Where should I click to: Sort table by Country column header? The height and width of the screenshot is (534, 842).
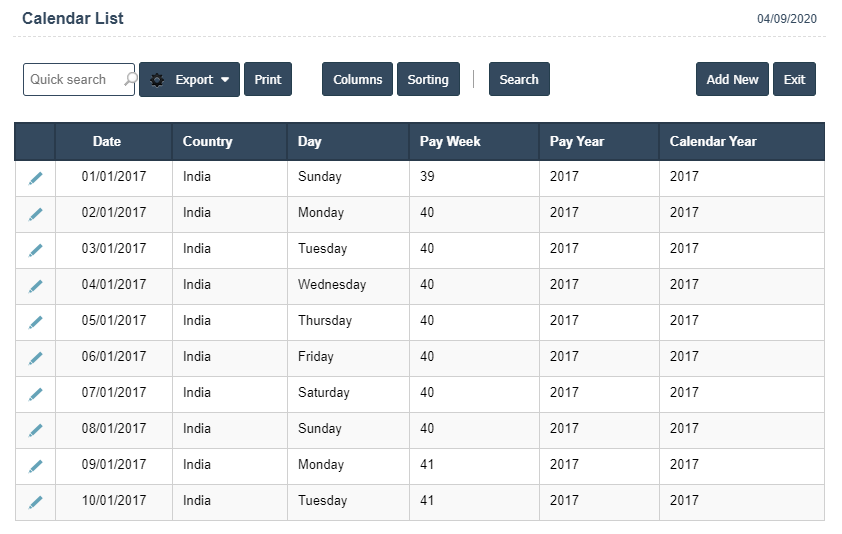(207, 142)
